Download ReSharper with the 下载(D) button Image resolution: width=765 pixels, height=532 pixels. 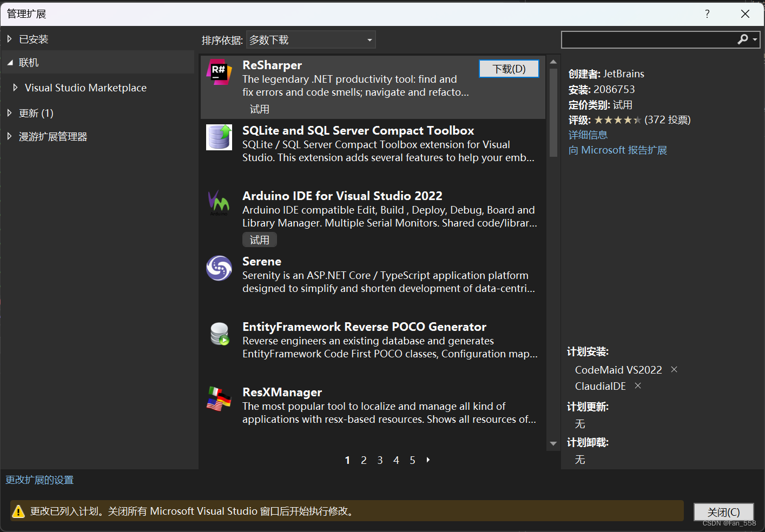tap(509, 69)
